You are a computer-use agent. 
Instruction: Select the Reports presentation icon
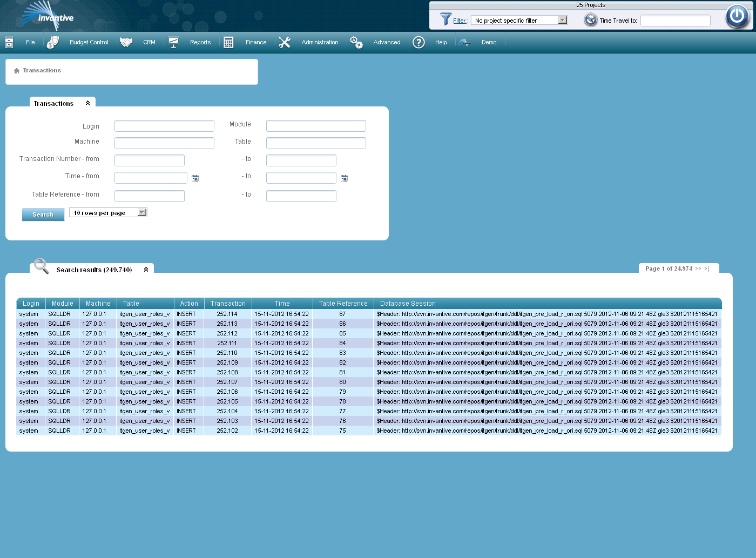(173, 42)
